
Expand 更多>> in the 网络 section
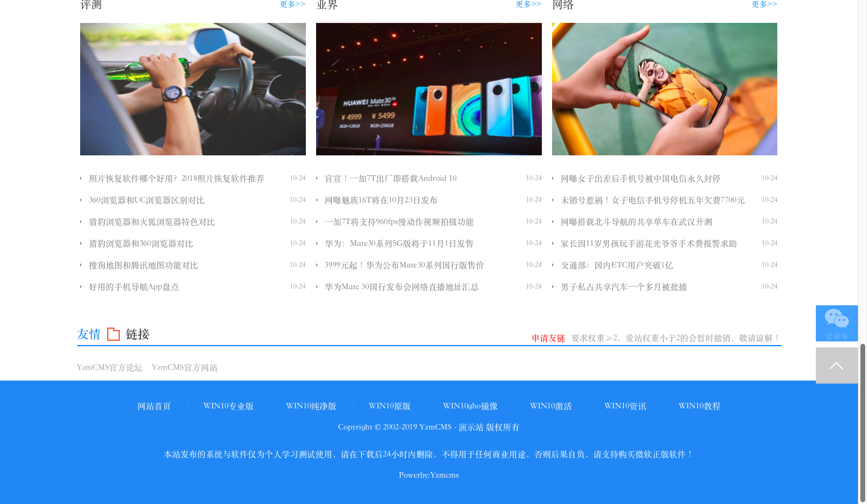[x=764, y=4]
